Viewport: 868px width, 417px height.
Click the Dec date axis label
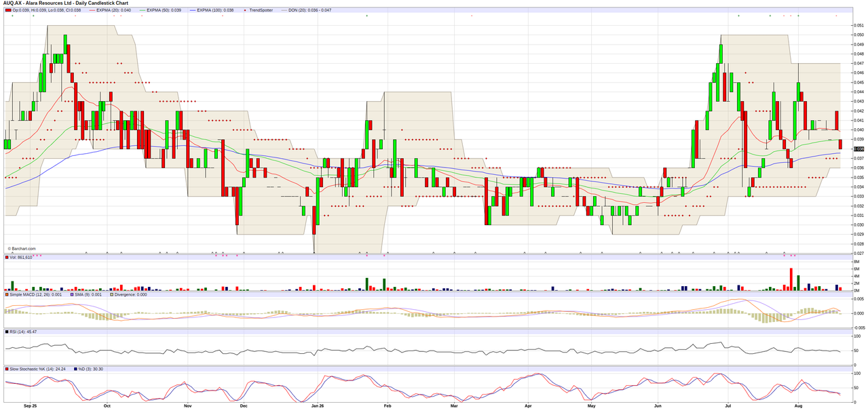pos(244,407)
